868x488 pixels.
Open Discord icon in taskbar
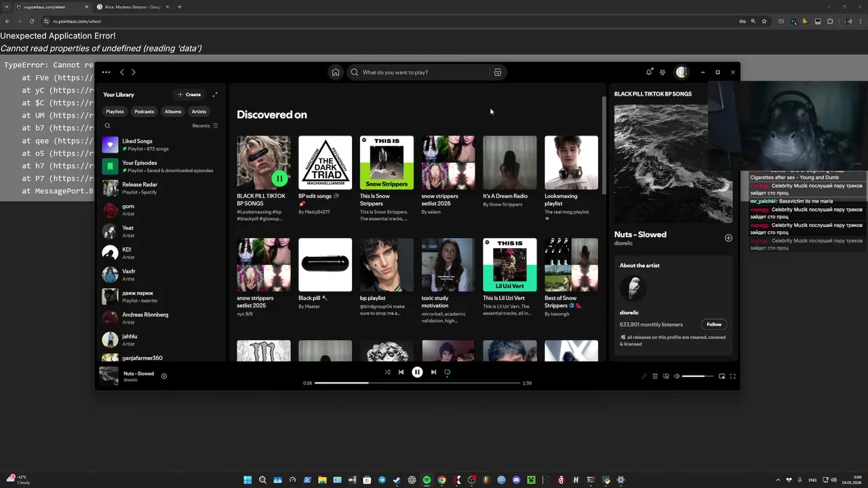pos(516,480)
